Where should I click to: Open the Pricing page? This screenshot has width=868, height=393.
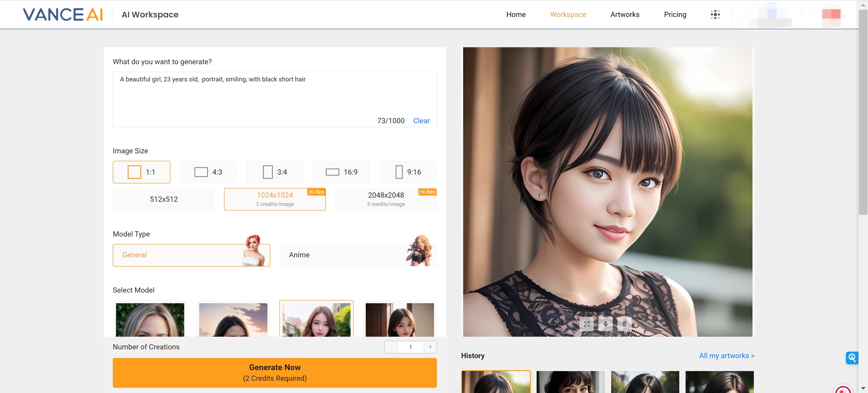click(x=675, y=14)
